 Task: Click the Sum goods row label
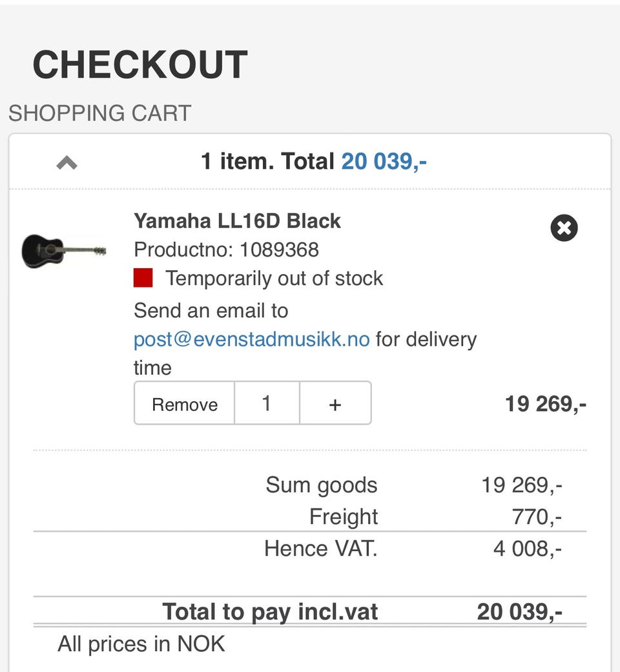pos(321,485)
